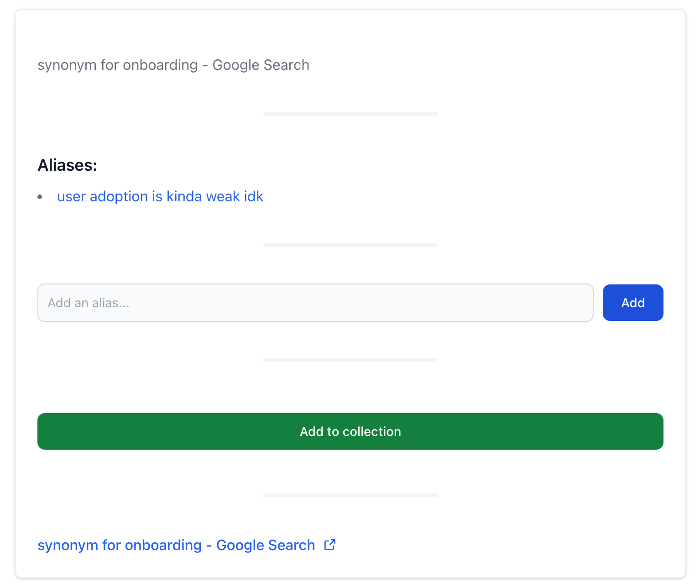This screenshot has height=588, width=700.
Task: Select the "Aliases:" heading
Action: [68, 165]
